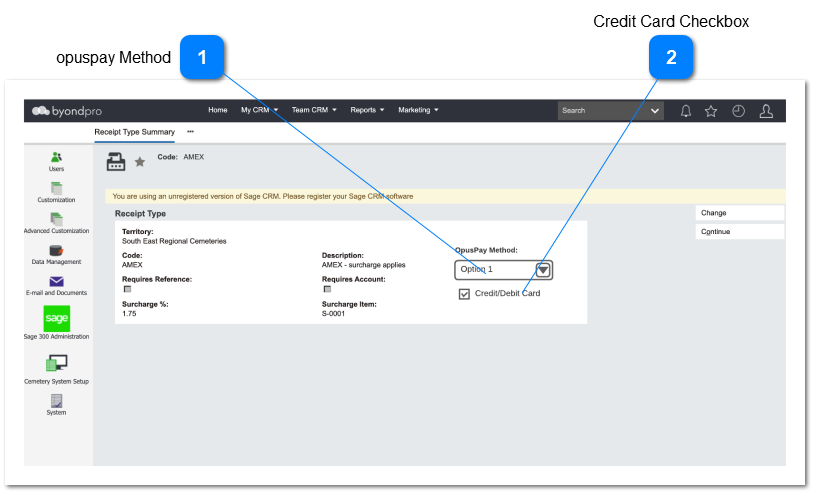Toggle the Requires Reference checkbox
Image resolution: width=814 pixels, height=494 pixels.
coord(127,289)
